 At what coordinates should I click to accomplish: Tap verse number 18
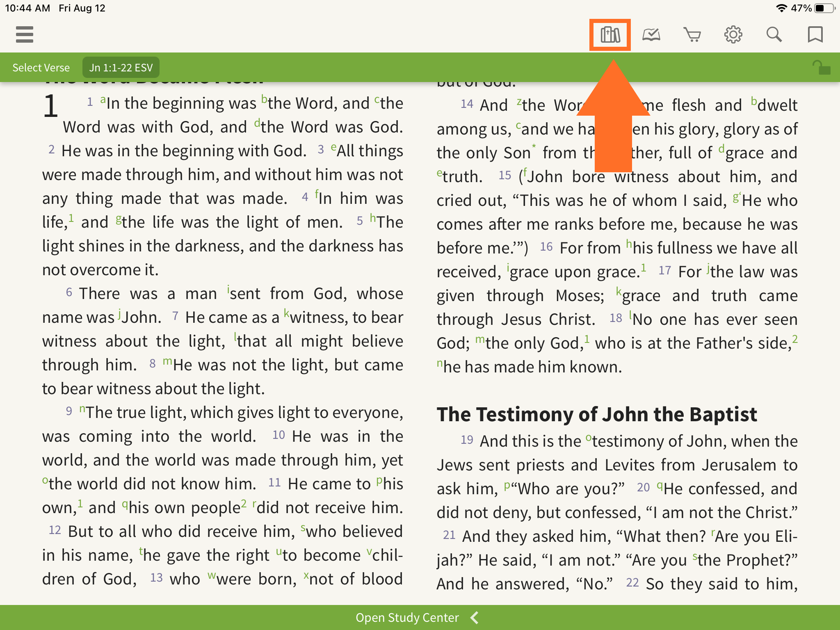[616, 318]
